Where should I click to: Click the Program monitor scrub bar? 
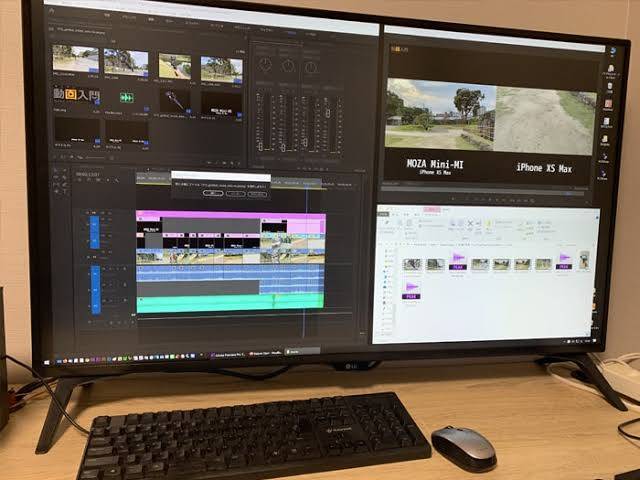tap(482, 191)
